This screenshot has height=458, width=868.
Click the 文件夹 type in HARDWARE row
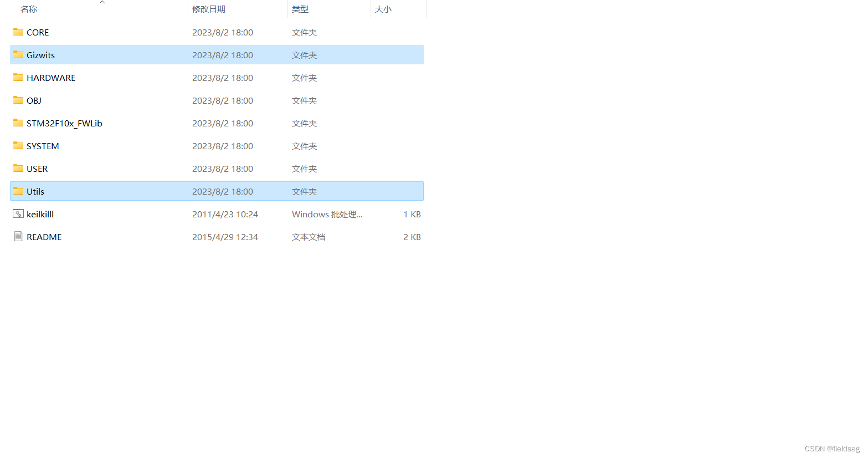304,78
